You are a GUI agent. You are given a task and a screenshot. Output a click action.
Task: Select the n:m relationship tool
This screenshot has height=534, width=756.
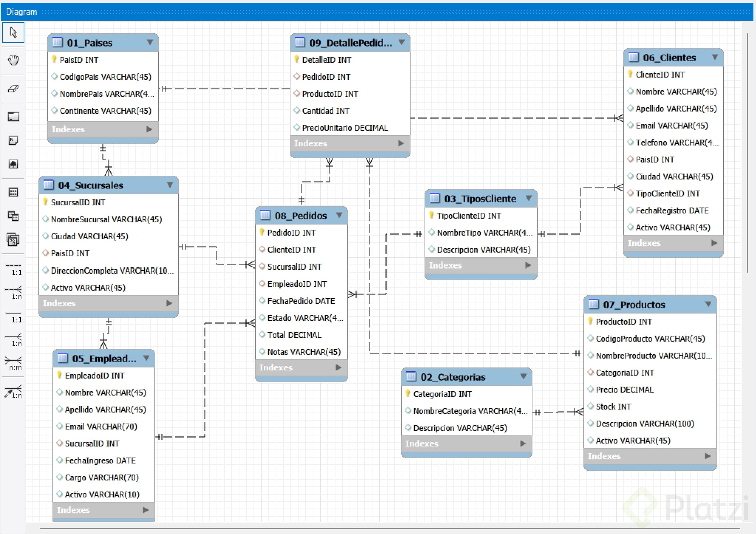13,363
